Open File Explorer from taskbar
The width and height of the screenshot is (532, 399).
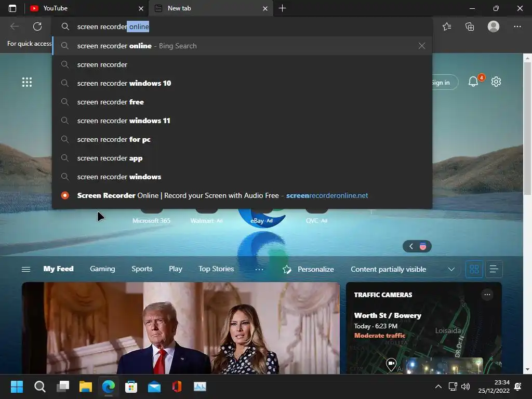click(86, 387)
